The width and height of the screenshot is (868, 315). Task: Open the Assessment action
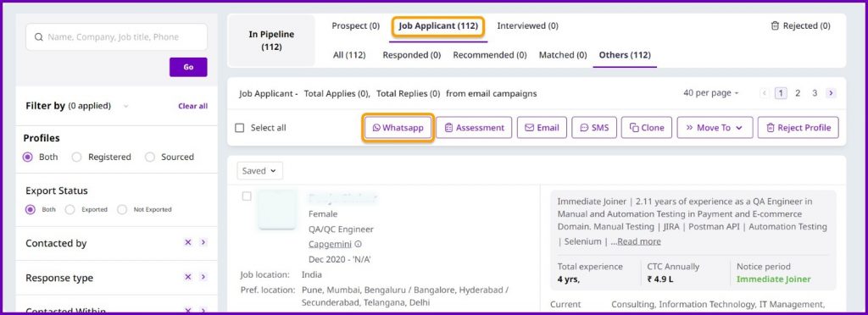(x=474, y=128)
